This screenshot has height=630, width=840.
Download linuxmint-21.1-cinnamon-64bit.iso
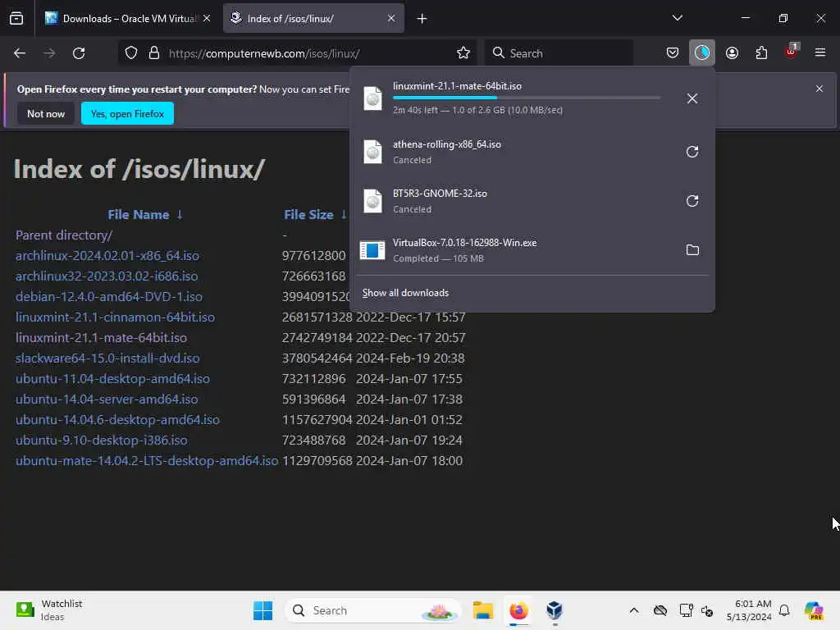(115, 317)
